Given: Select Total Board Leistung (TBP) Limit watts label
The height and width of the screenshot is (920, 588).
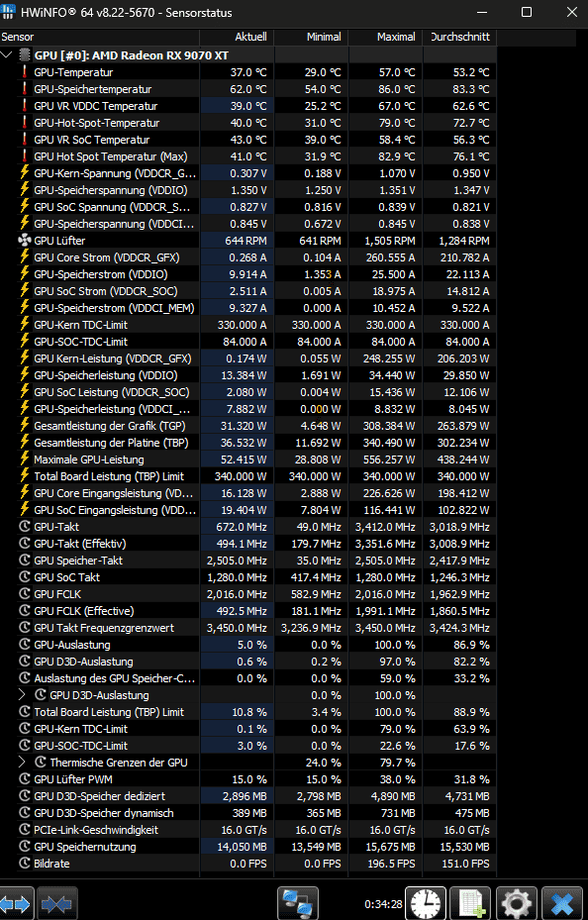Looking at the screenshot, I should click(x=109, y=476).
